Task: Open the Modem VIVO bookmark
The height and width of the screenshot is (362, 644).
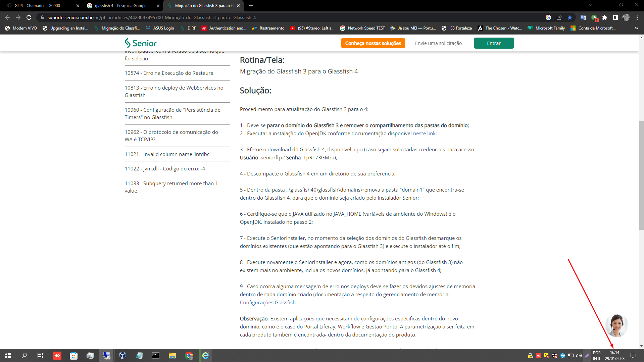Action: [21, 28]
